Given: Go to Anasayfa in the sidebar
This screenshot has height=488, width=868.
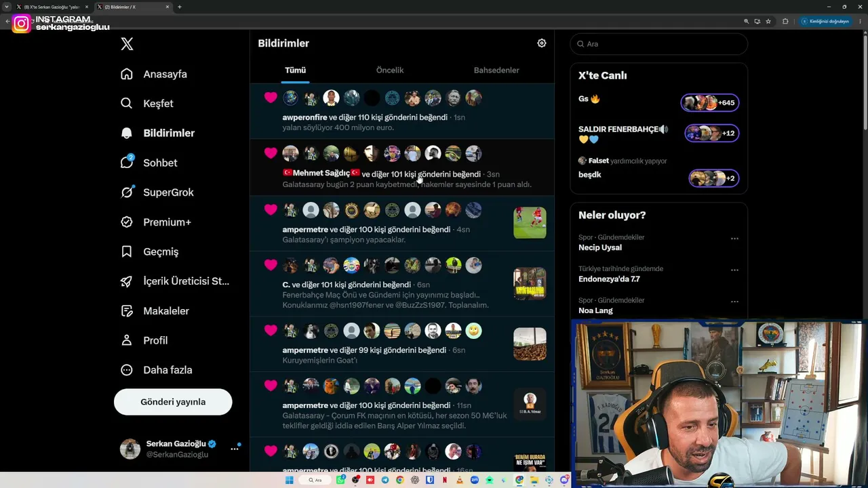Looking at the screenshot, I should click(154, 74).
